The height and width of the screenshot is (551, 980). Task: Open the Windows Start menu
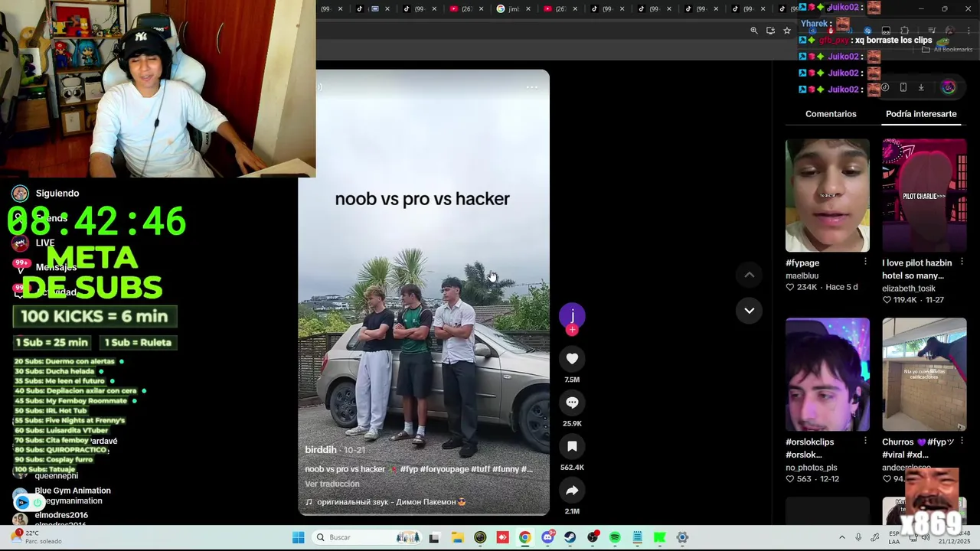coord(298,537)
